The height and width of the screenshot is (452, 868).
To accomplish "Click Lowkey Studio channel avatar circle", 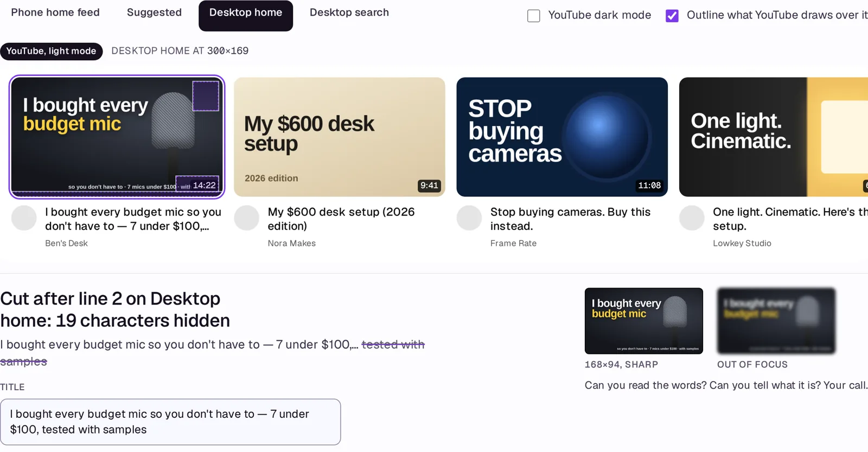I will coord(692,218).
